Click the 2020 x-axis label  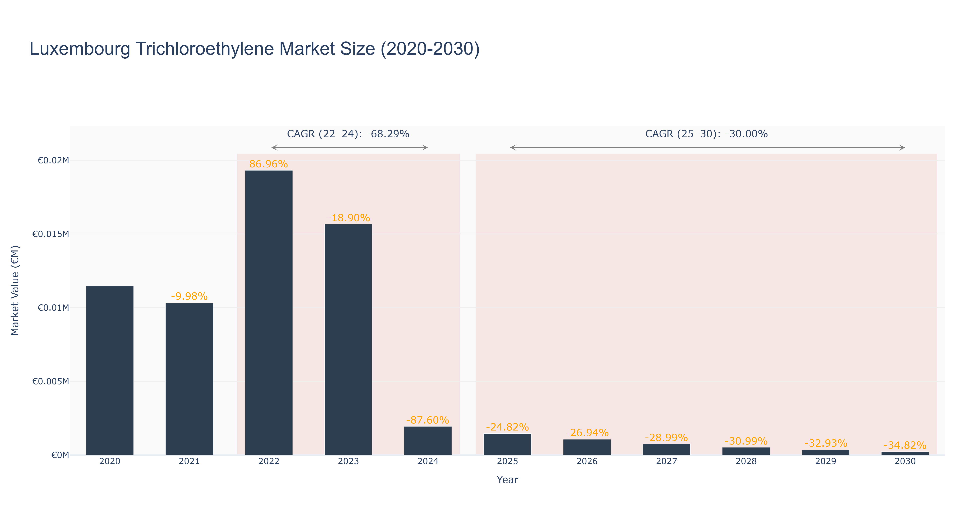[110, 461]
